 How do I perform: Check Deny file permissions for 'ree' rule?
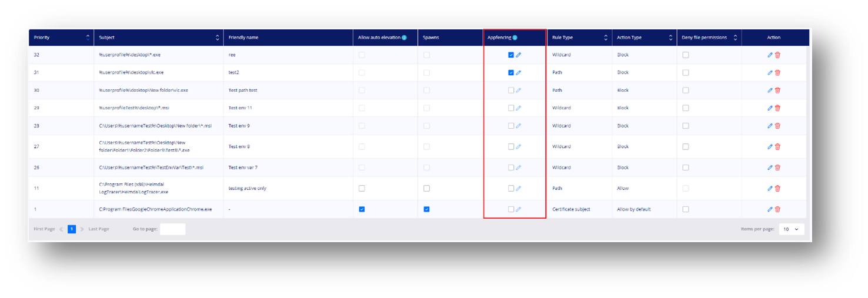pos(686,55)
